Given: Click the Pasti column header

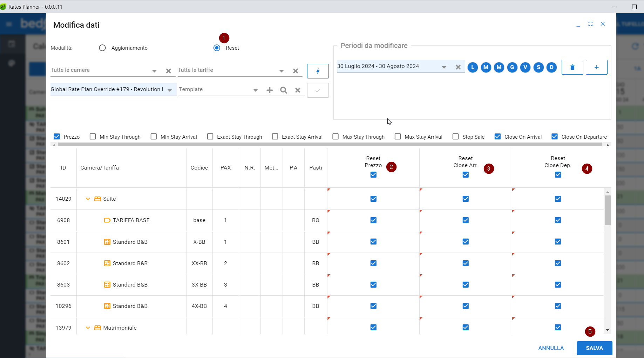Looking at the screenshot, I should [x=316, y=168].
